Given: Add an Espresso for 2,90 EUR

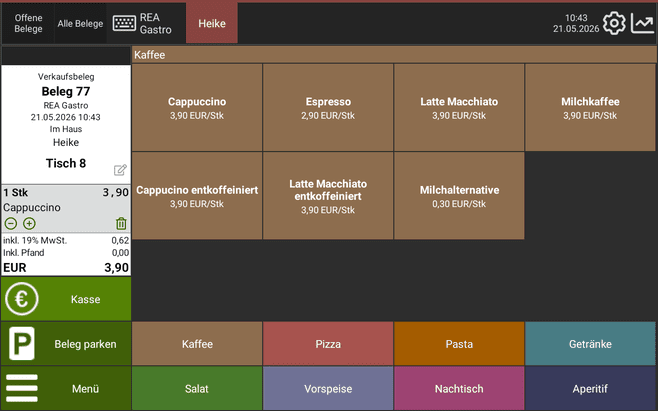Looking at the screenshot, I should (328, 107).
